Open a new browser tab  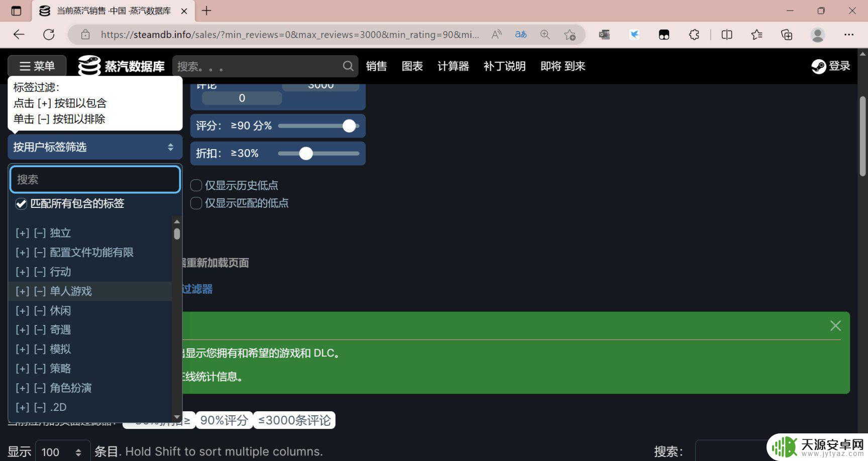[x=206, y=11]
